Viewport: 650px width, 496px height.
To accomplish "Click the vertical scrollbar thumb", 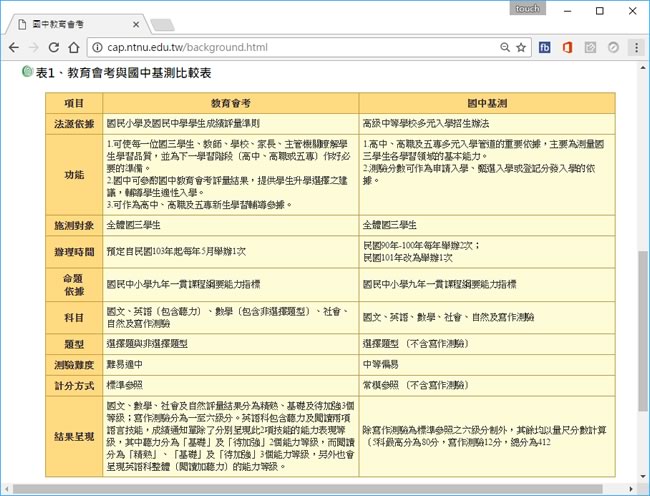I will point(643,330).
